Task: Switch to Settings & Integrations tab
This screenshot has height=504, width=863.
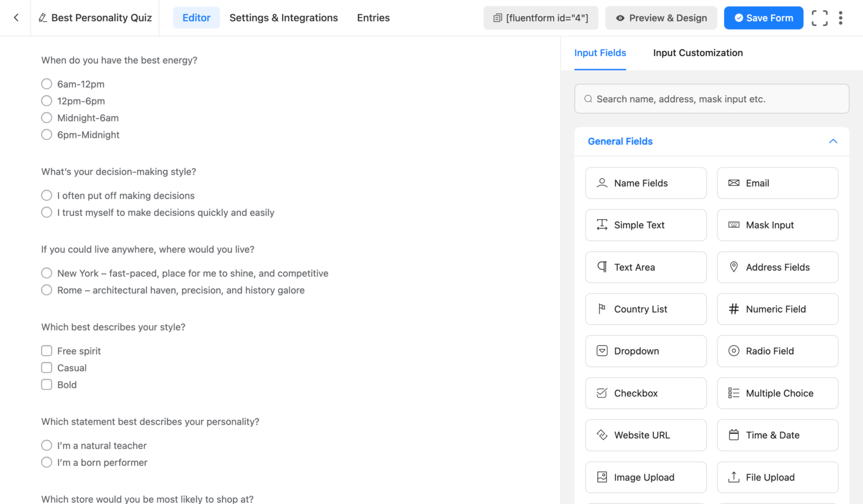Action: (283, 17)
